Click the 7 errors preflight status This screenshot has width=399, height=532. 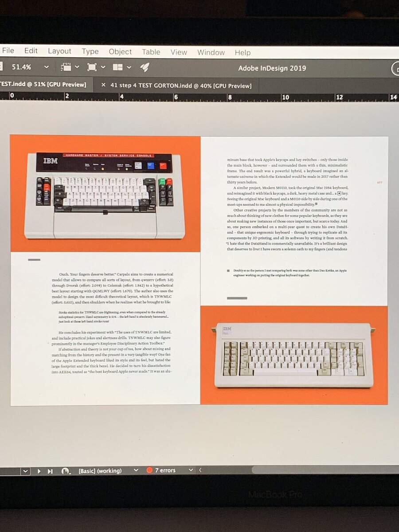[x=165, y=470]
